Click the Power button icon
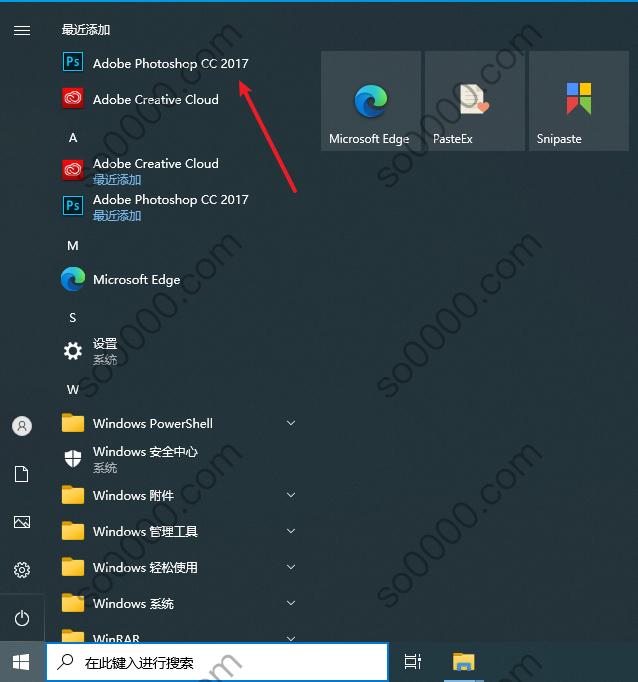The width and height of the screenshot is (638, 682). point(22,618)
